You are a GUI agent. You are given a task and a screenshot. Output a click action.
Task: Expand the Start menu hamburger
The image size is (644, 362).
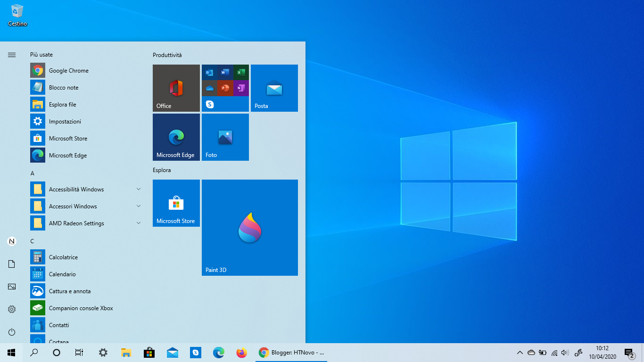pyautogui.click(x=12, y=55)
